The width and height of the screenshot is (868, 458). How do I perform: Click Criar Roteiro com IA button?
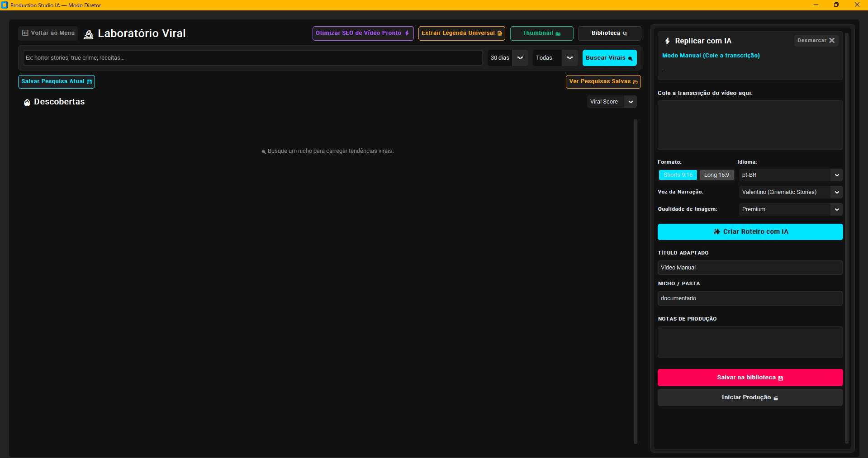pos(750,232)
